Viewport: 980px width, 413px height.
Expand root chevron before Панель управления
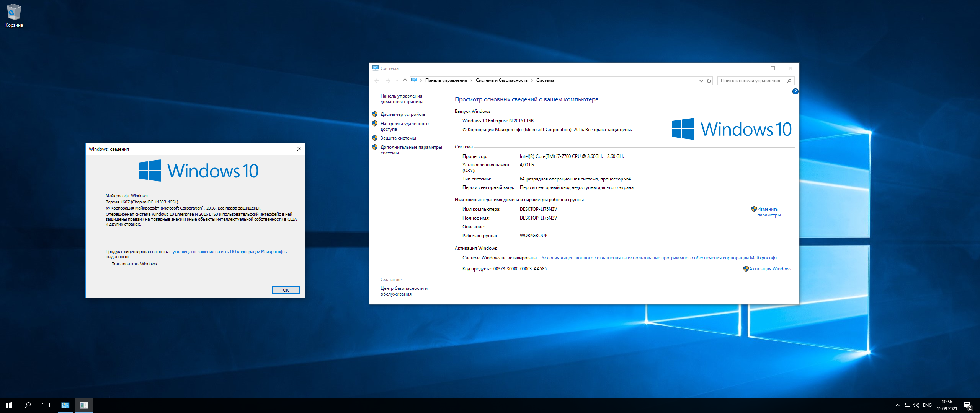click(421, 80)
